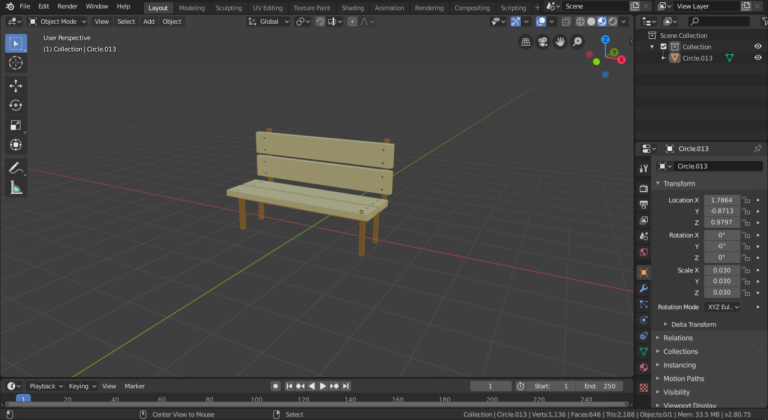Toggle the Collection visibility checkbox in outliner
768x420 pixels.
pyautogui.click(x=663, y=47)
